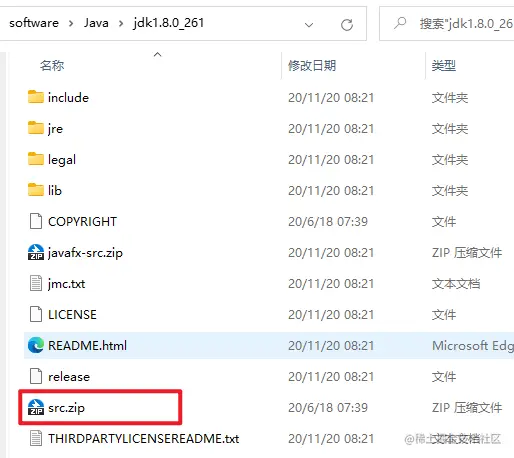Image resolution: width=514 pixels, height=458 pixels.
Task: Refresh the folder view
Action: click(347, 25)
